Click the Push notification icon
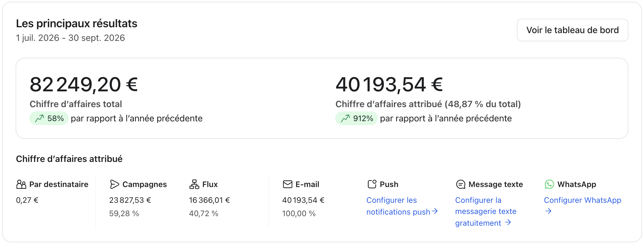 click(372, 185)
